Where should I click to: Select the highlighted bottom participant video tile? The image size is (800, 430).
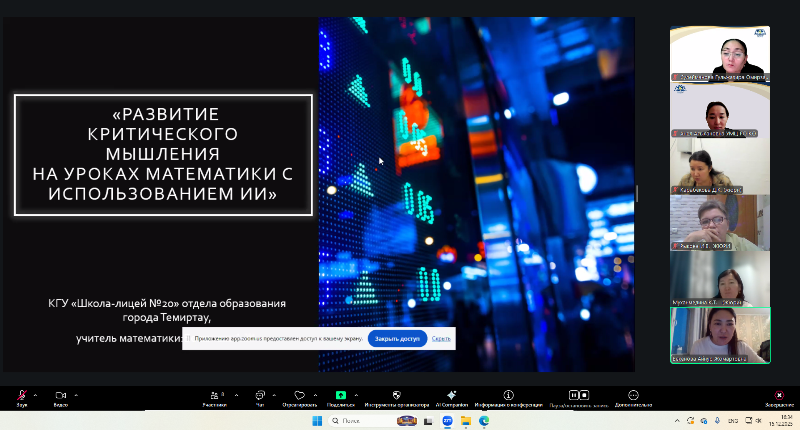[719, 335]
